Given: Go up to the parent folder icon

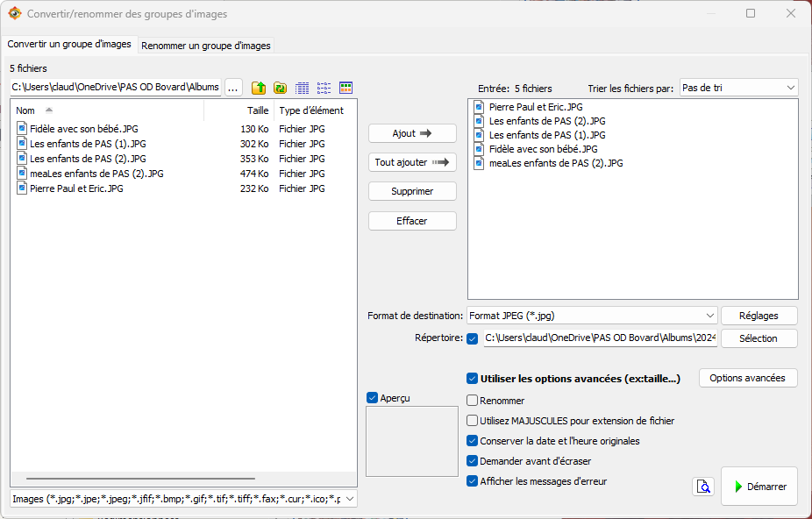Looking at the screenshot, I should (x=259, y=88).
